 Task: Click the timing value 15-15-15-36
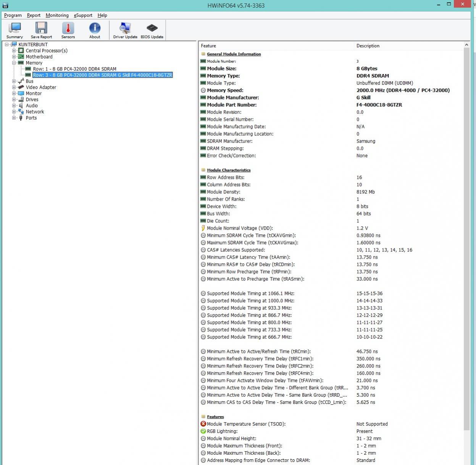point(370,293)
